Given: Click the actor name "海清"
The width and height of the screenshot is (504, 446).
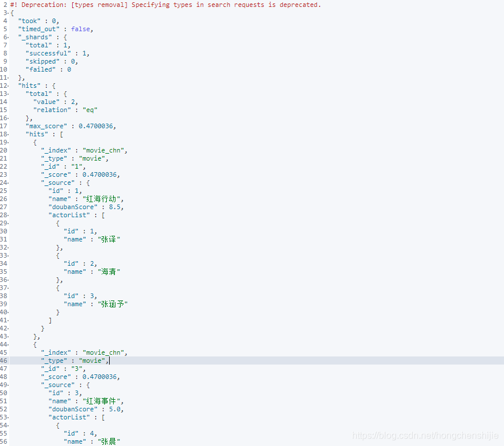Looking at the screenshot, I should point(109,272).
